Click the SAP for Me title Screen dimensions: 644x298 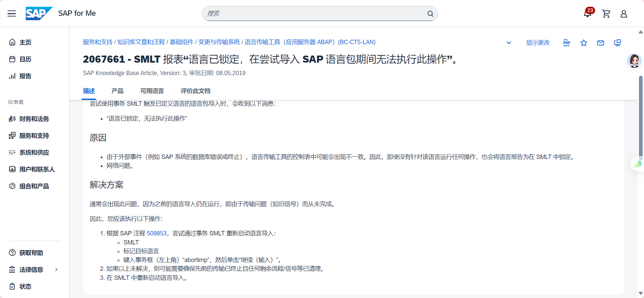click(x=77, y=13)
